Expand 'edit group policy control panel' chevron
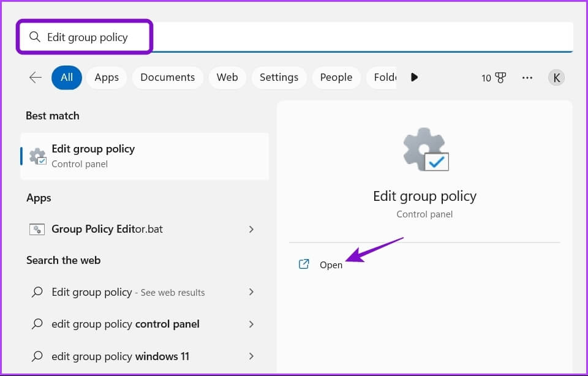 251,324
